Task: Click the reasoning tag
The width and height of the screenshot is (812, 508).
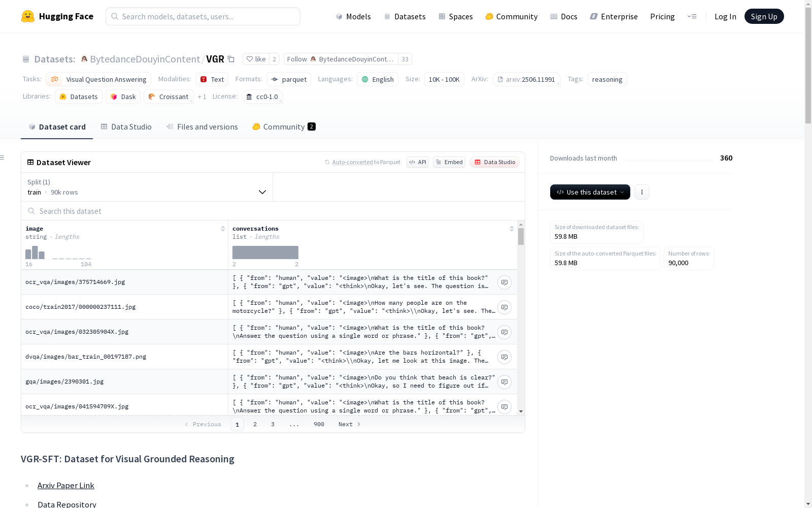Action: (x=607, y=79)
